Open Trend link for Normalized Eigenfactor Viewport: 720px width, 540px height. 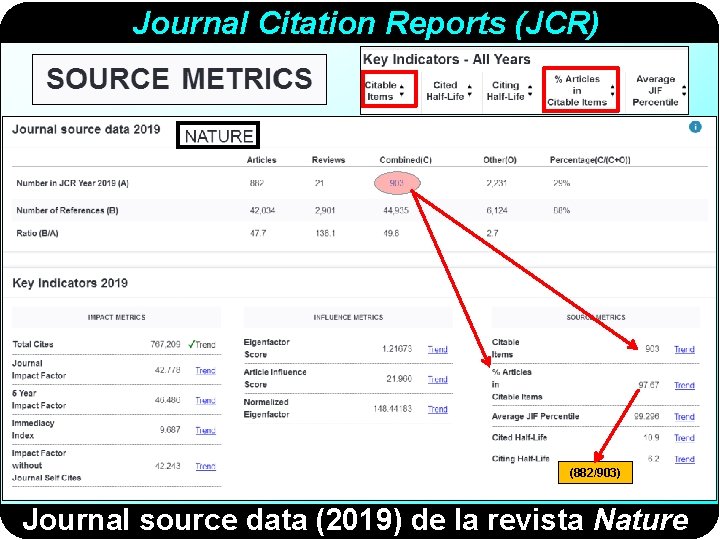tap(438, 409)
